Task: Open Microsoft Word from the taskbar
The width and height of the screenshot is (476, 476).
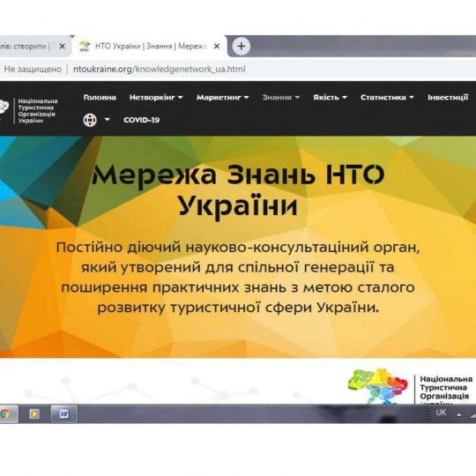Action: 64,413
